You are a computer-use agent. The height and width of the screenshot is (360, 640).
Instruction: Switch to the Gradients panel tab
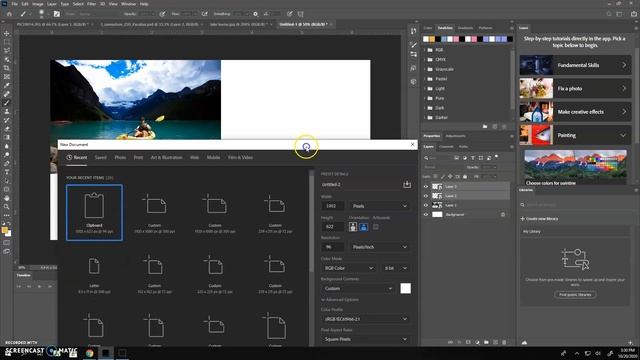(x=465, y=28)
